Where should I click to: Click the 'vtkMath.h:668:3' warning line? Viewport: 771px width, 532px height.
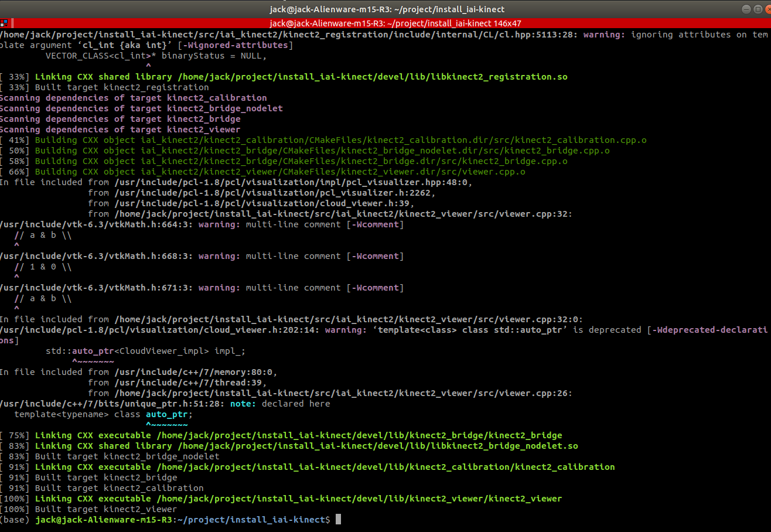click(202, 256)
